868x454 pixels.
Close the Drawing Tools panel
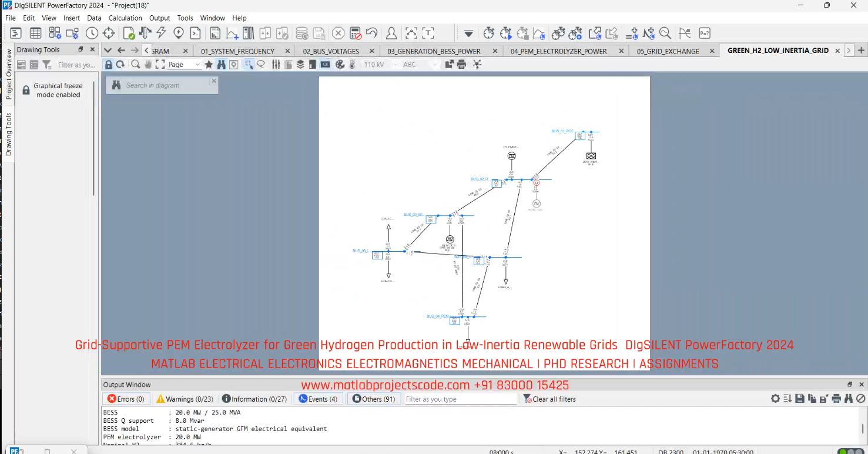[92, 49]
